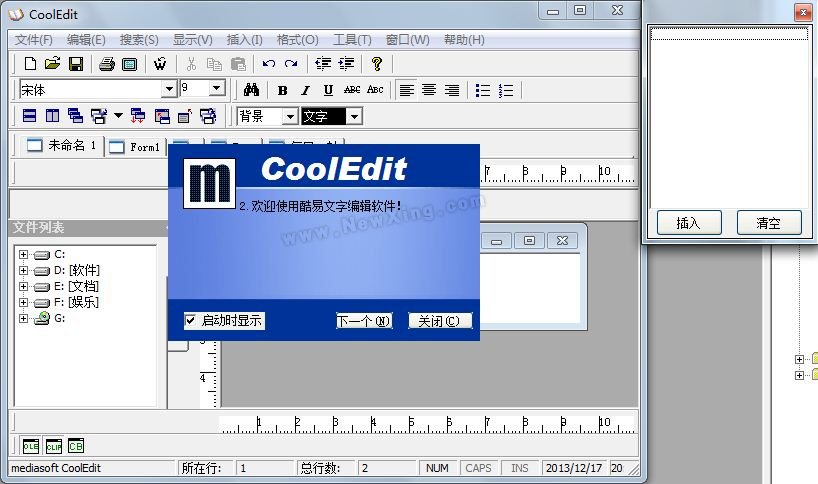Open the 帮助(H) menu
This screenshot has height=484, width=818.
click(x=464, y=40)
